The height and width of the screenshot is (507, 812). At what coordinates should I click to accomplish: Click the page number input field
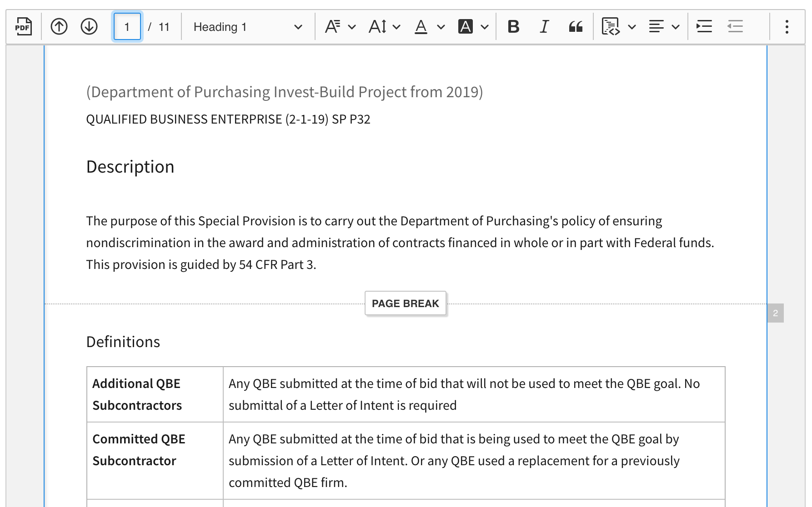coord(127,27)
